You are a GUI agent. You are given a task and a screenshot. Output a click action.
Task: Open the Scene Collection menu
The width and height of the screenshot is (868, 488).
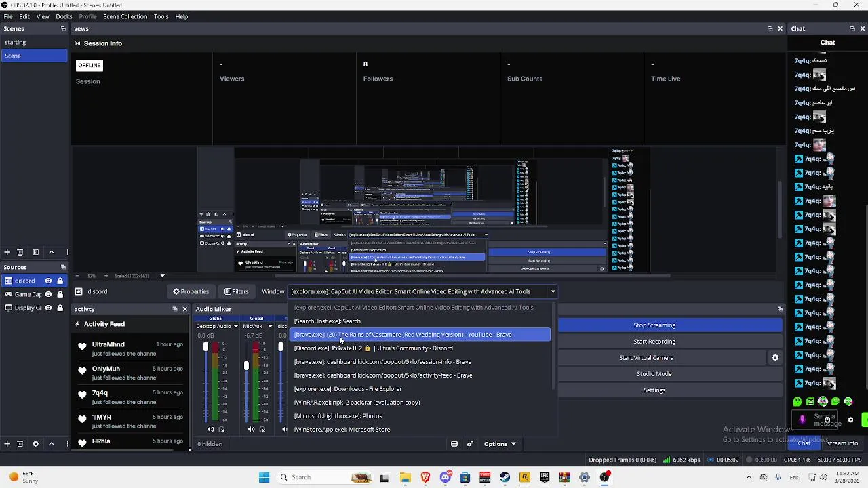coord(125,16)
